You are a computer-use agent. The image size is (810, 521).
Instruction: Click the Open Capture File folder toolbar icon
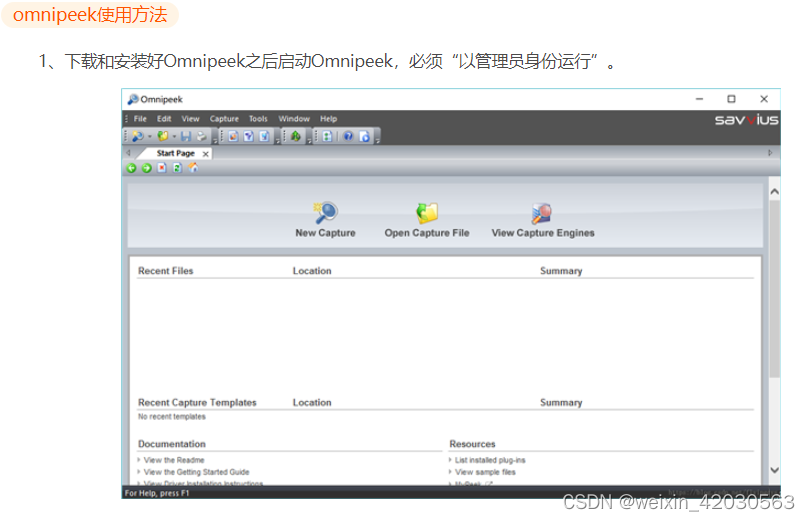coord(163,136)
